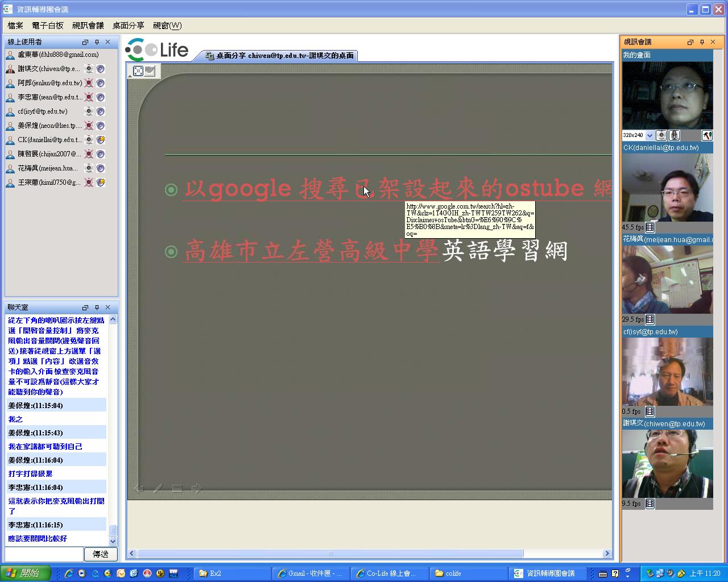Click film icon beside 29.5 fps

point(650,319)
